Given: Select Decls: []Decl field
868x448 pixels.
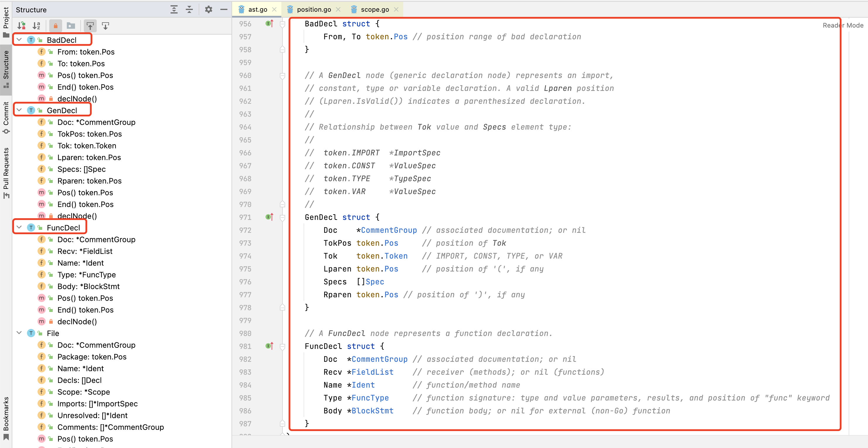Looking at the screenshot, I should click(79, 380).
